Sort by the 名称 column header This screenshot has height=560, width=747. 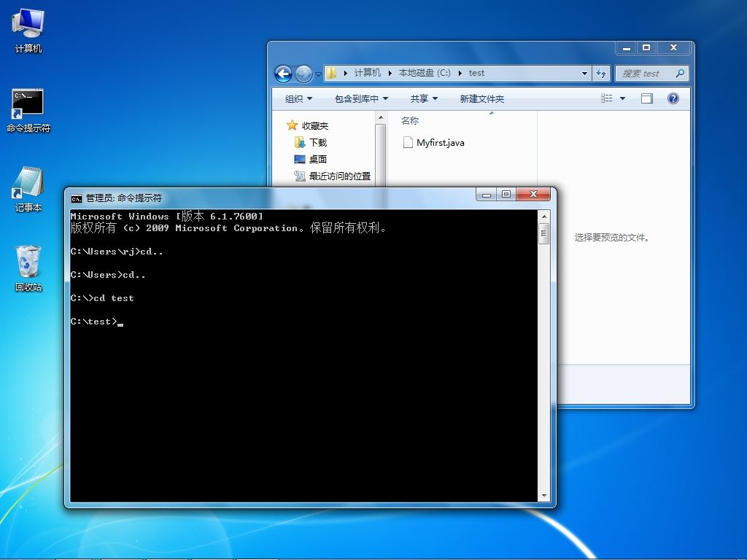410,121
